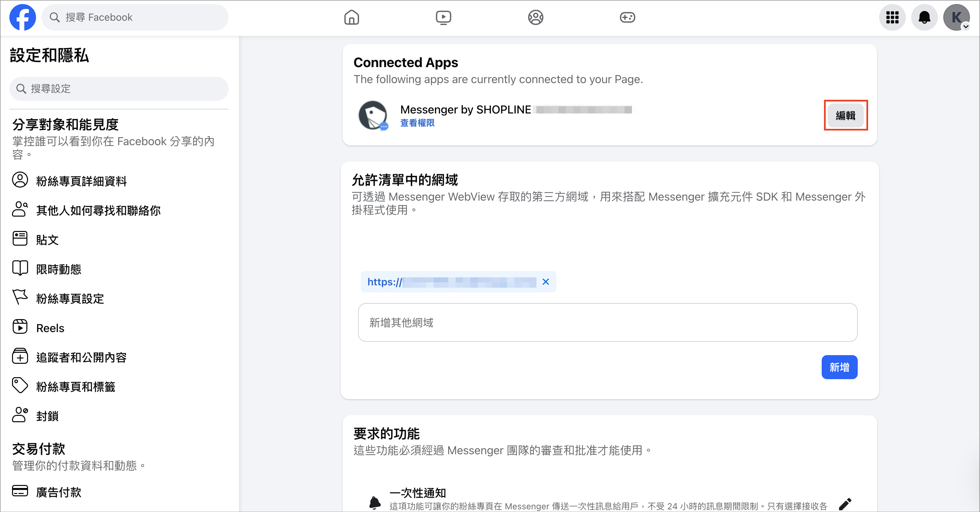This screenshot has height=512, width=980.
Task: Click the 廣告付款 card icon
Action: pyautogui.click(x=20, y=491)
